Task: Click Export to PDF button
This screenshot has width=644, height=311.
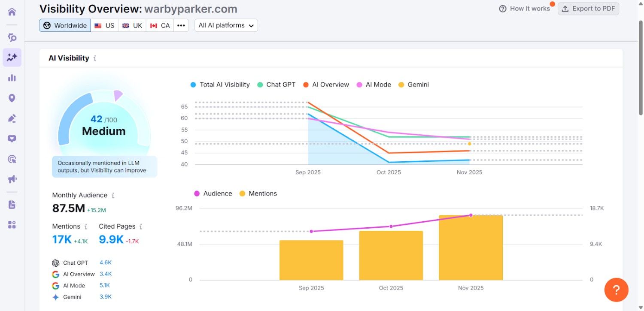Action: pyautogui.click(x=588, y=9)
